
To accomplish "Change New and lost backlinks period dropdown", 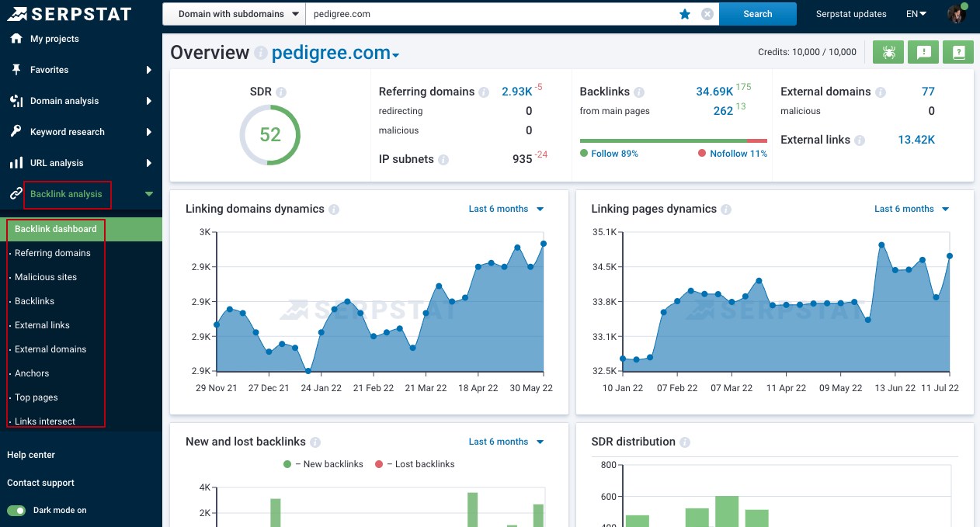I will point(506,442).
